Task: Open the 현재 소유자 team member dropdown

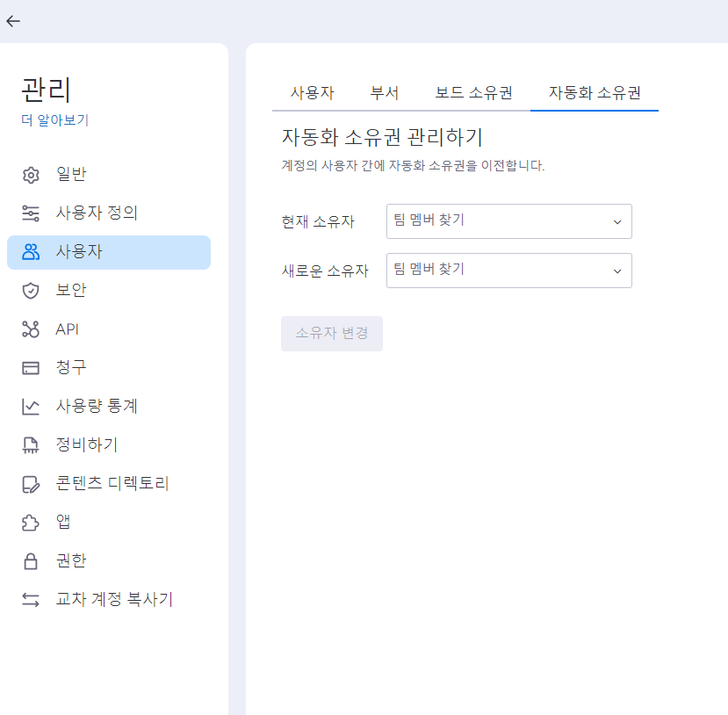Action: [508, 221]
